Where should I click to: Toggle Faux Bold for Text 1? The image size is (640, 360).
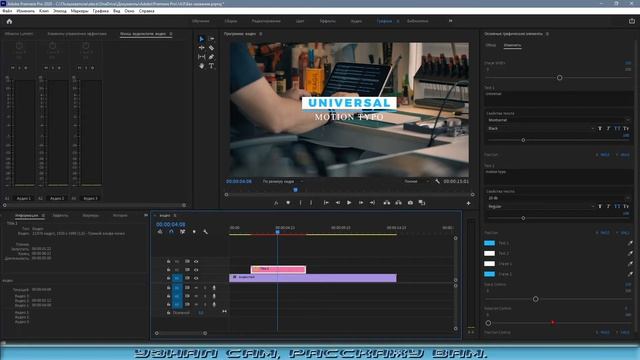pyautogui.click(x=600, y=129)
